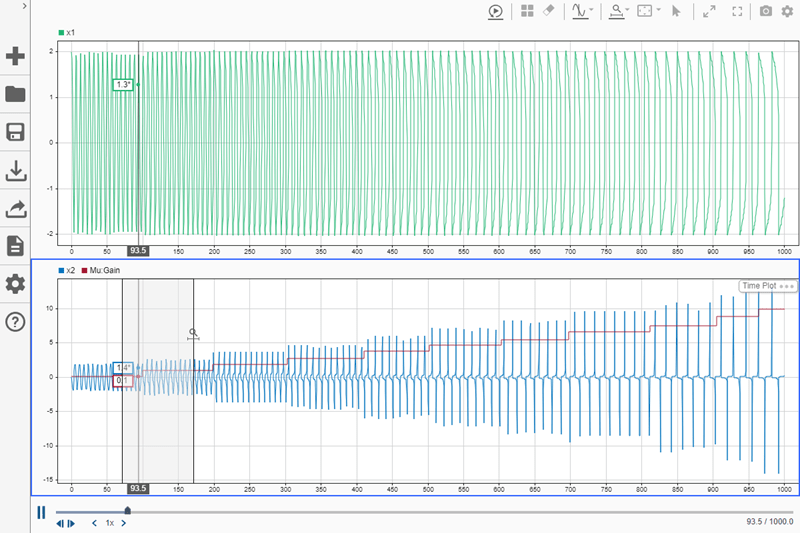Click the diagonal arrows maximize subplot icon
The width and height of the screenshot is (800, 533).
tap(709, 11)
